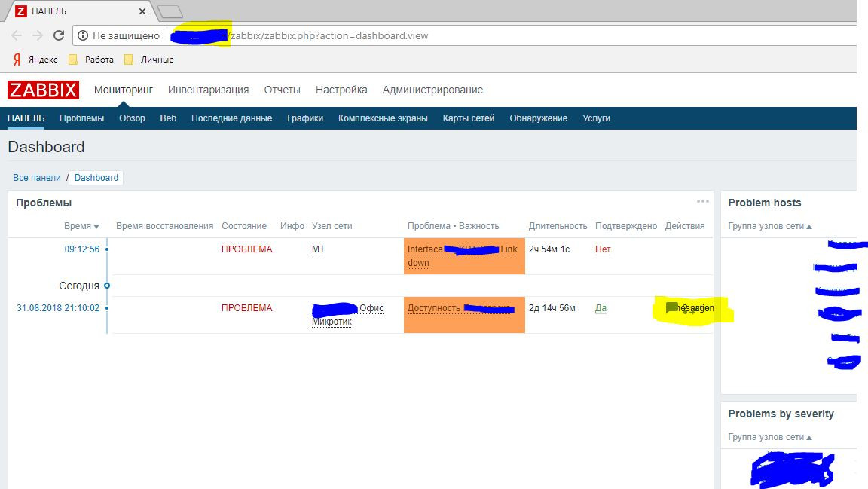Go to Обзор submenu section

[x=133, y=118]
